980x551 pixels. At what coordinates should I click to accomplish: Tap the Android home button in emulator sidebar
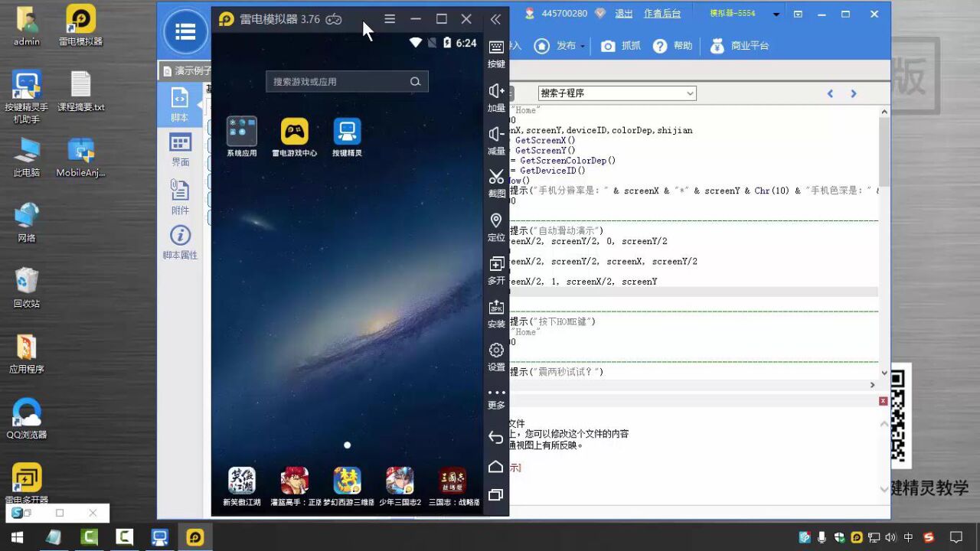click(496, 466)
